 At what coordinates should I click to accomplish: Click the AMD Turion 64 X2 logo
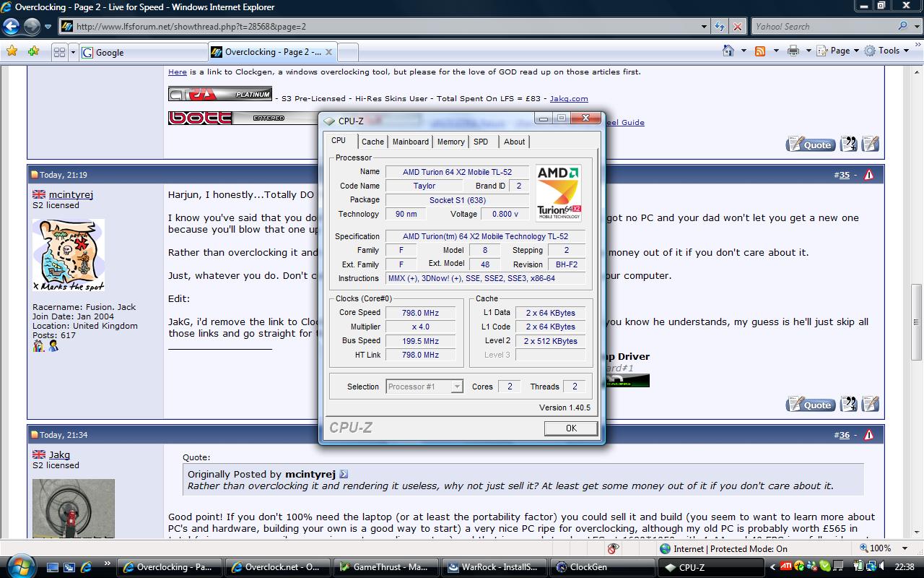point(558,193)
